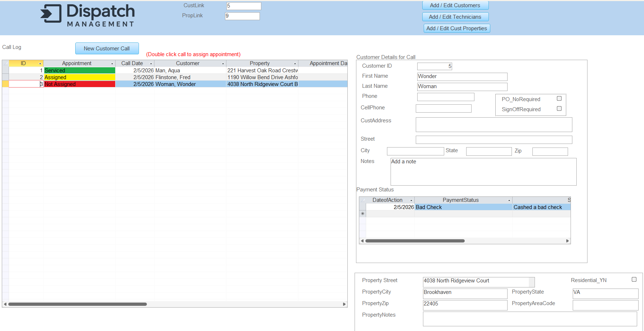Viewport: 644px width, 331px height.
Task: Click the green Serviced appointment cell
Action: pos(80,71)
